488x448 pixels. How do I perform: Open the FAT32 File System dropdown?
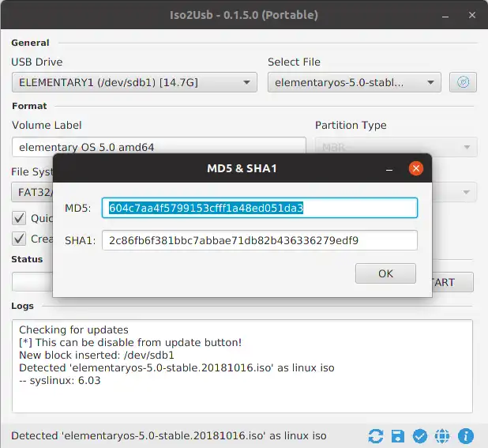(x=32, y=192)
